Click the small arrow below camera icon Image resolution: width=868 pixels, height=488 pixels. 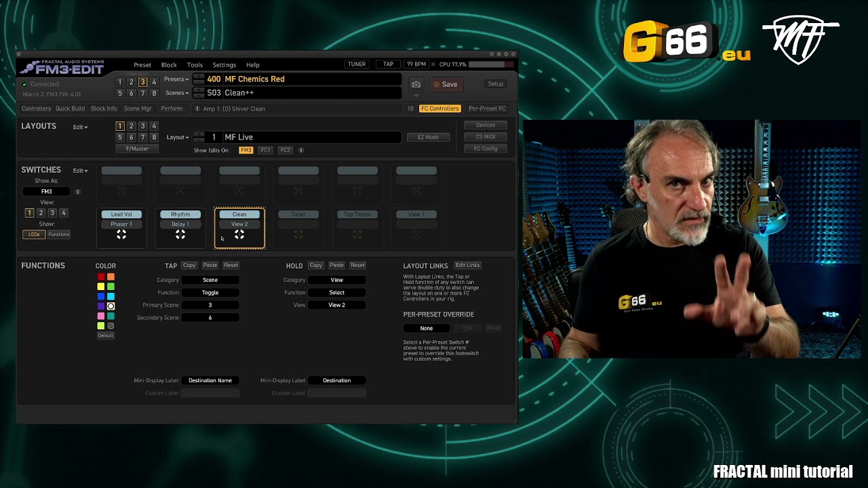(416, 96)
